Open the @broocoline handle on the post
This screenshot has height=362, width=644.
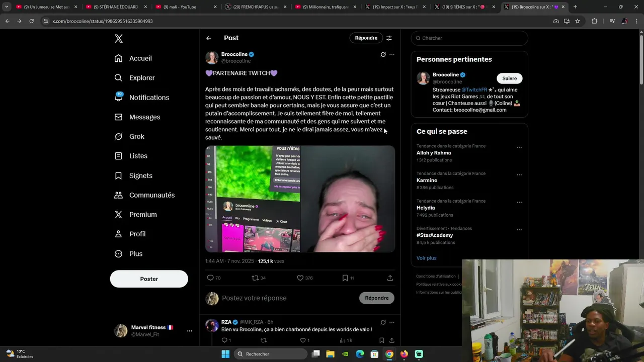tap(236, 61)
